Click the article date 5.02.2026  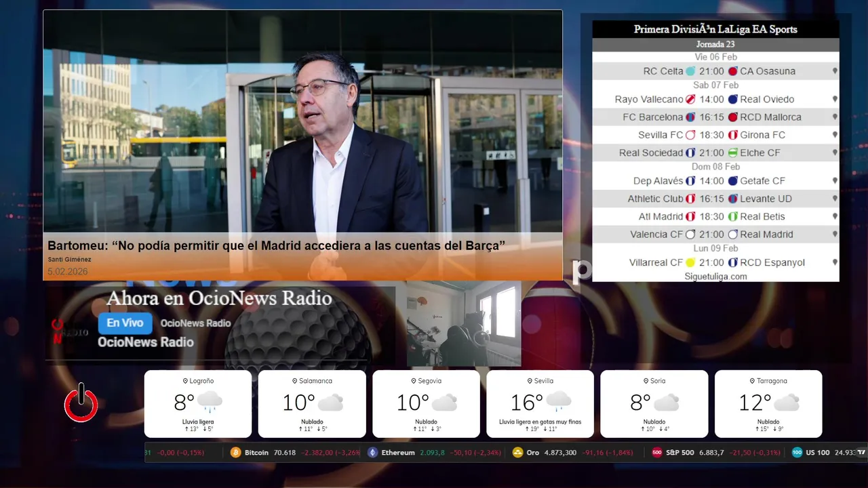68,271
